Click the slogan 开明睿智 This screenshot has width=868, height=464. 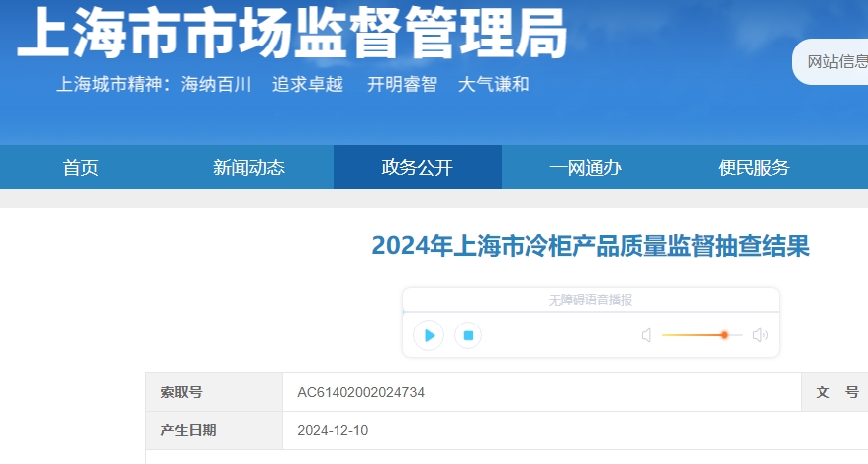tap(403, 85)
